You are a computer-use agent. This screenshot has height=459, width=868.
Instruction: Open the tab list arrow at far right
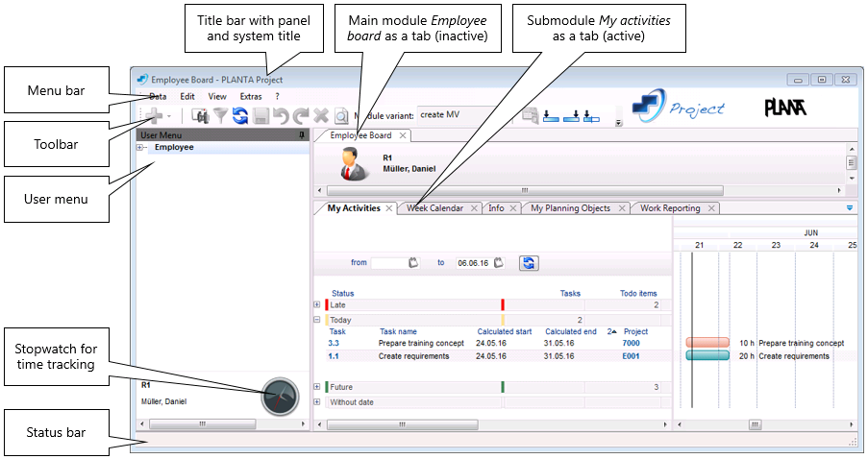(x=850, y=208)
